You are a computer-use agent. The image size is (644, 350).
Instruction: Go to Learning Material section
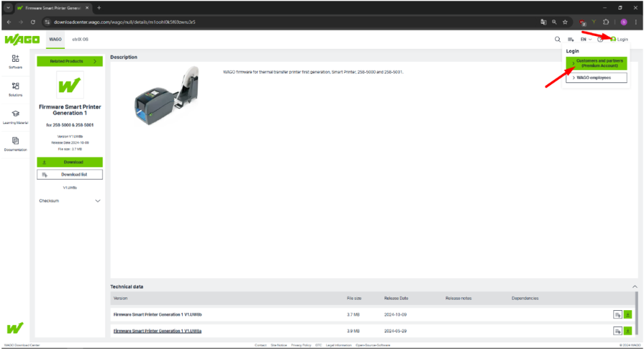coord(15,116)
